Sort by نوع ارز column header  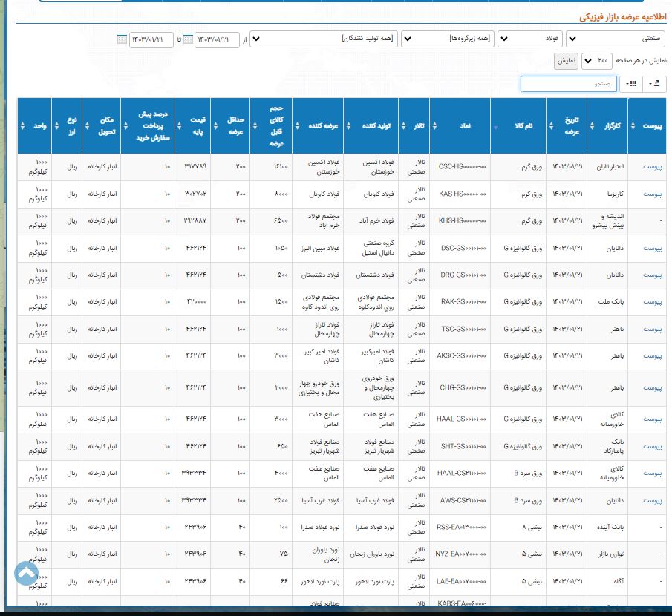[x=67, y=126]
